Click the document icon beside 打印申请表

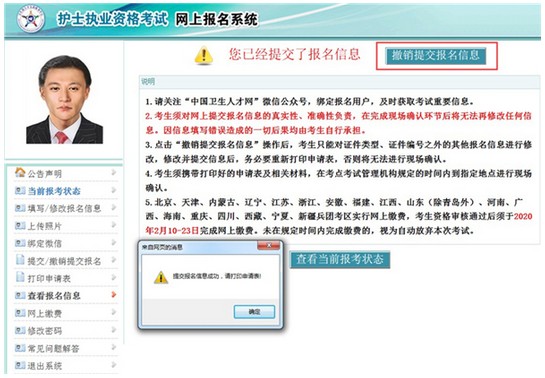coord(20,277)
